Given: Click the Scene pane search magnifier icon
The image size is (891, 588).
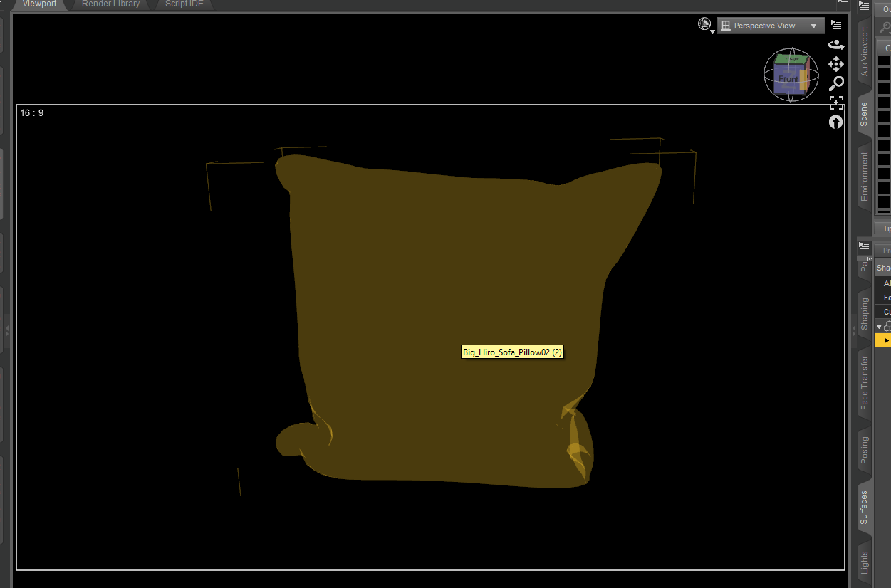Looking at the screenshot, I should click(885, 28).
